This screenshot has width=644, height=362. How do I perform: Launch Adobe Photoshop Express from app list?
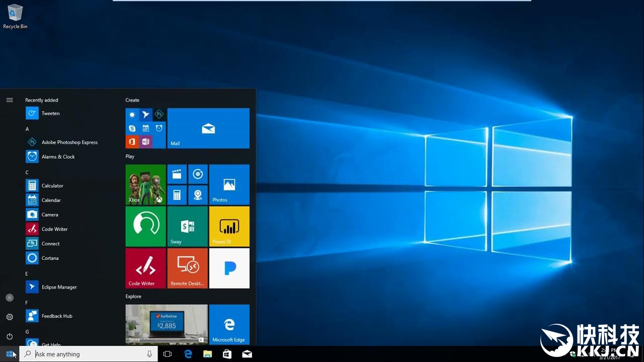69,142
